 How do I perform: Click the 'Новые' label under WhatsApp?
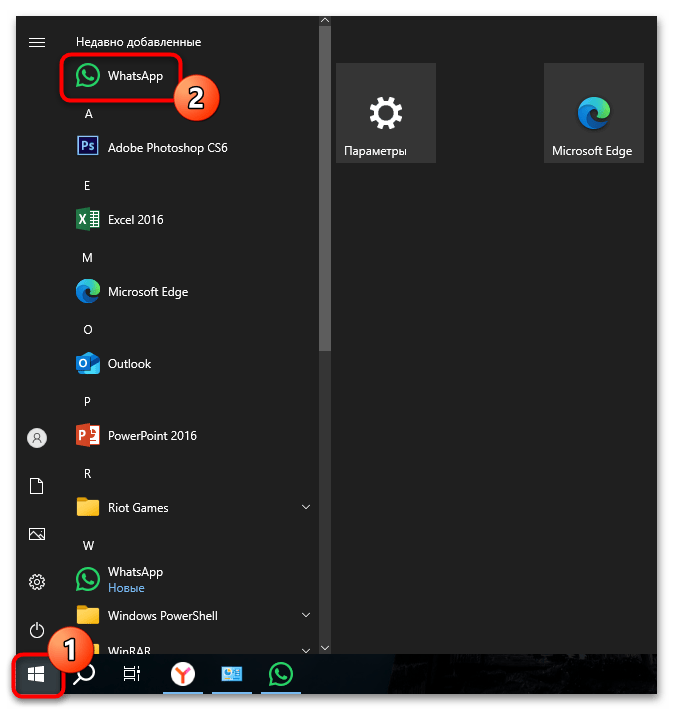(126, 588)
